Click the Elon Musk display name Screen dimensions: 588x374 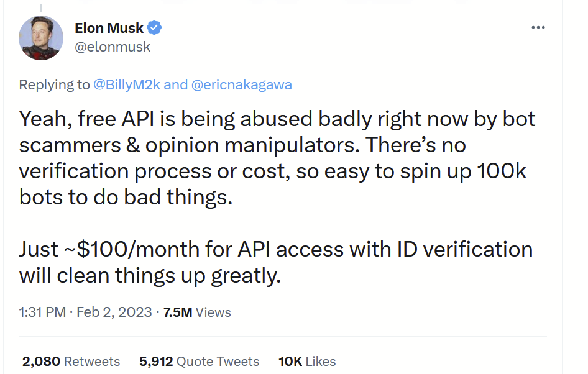coord(109,28)
